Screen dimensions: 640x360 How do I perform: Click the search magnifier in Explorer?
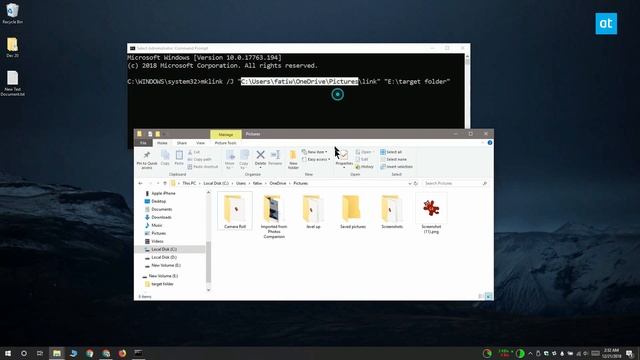484,183
